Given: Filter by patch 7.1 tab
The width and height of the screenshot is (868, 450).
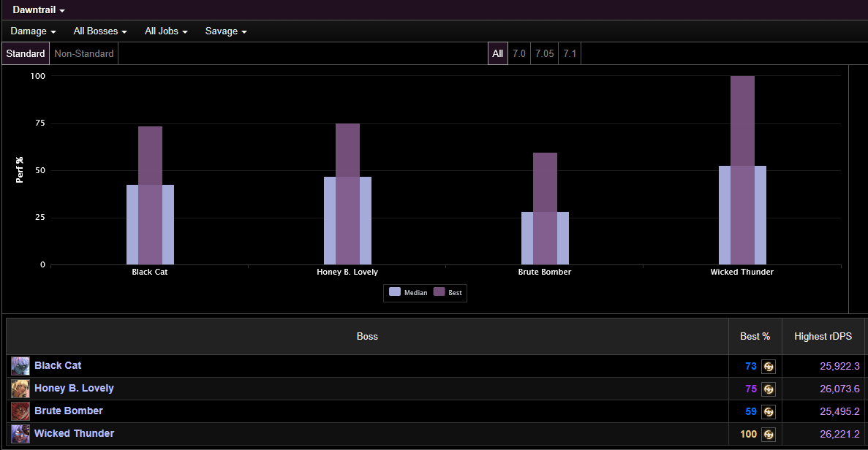Looking at the screenshot, I should pos(570,53).
